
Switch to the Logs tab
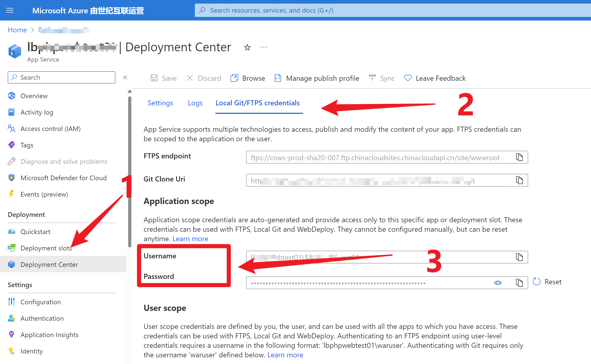pyautogui.click(x=195, y=103)
